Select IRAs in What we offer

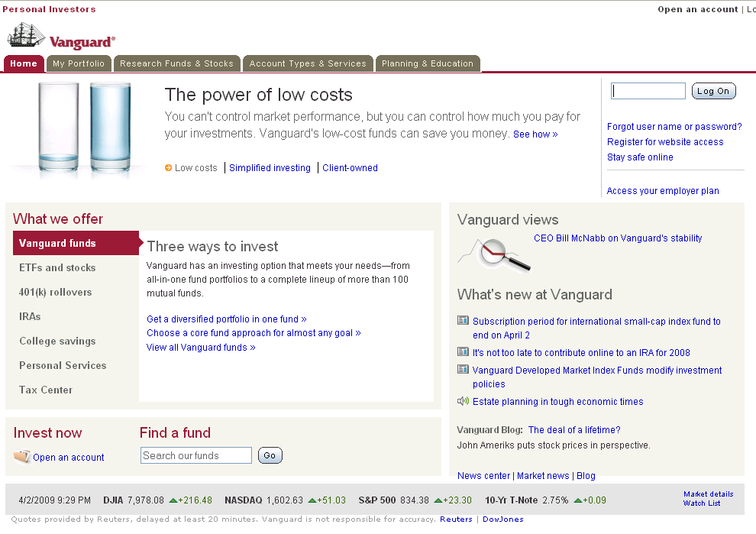(30, 316)
